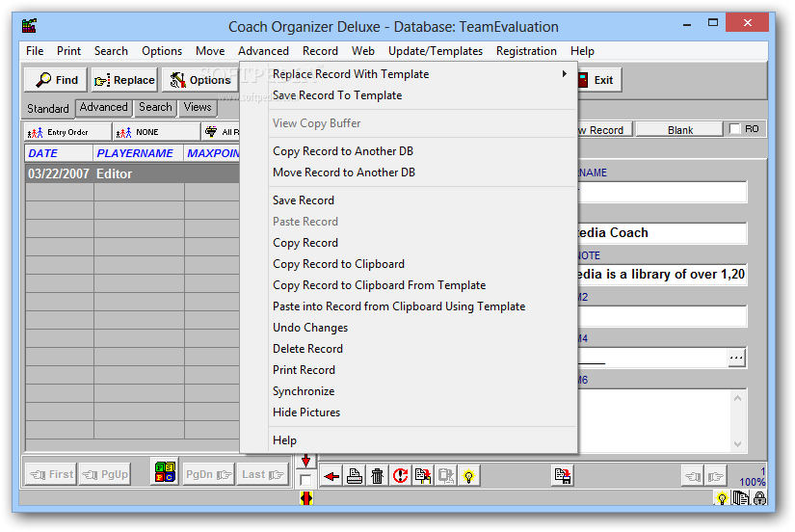Click the New Record button
This screenshot has width=795, height=532.
605,130
